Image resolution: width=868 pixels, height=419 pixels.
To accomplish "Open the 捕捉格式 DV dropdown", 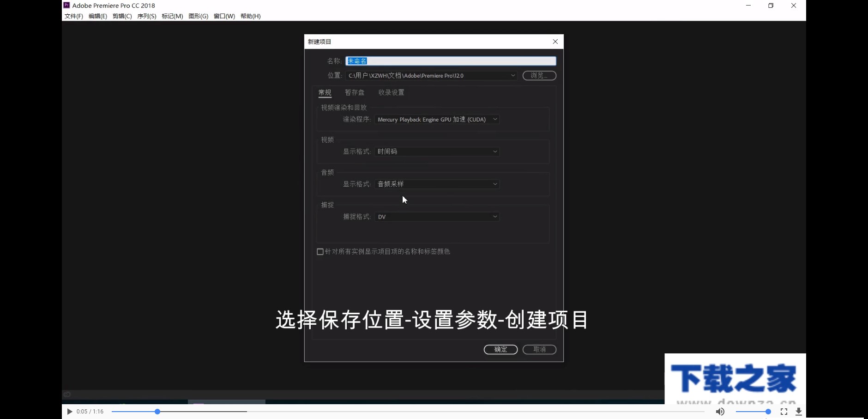I will pos(436,216).
